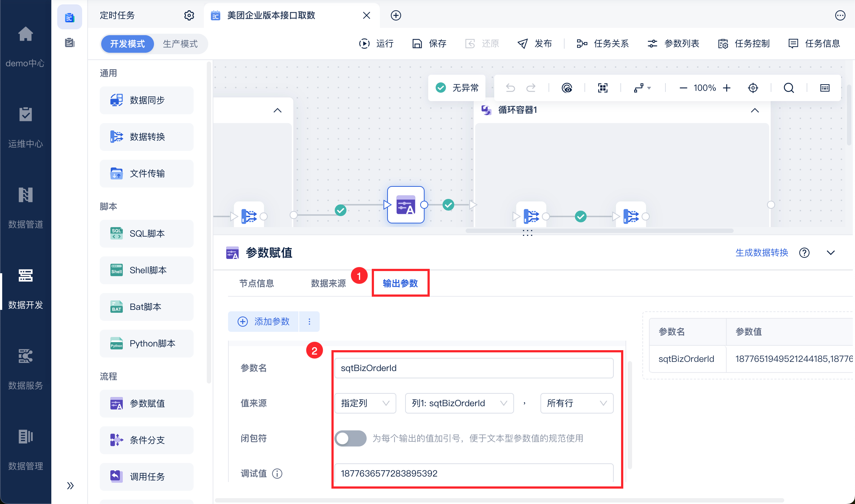The height and width of the screenshot is (504, 855).
Task: Open the canvas search magnifier icon
Action: click(789, 88)
